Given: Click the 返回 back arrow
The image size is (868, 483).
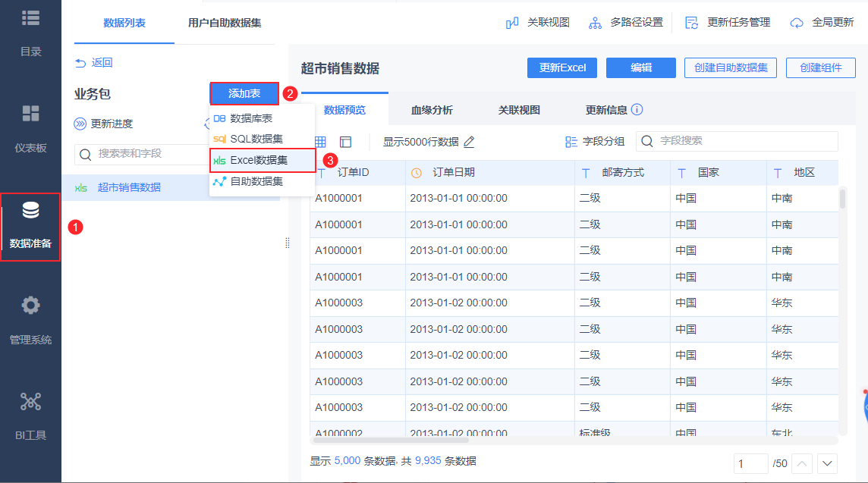Looking at the screenshot, I should (81, 63).
